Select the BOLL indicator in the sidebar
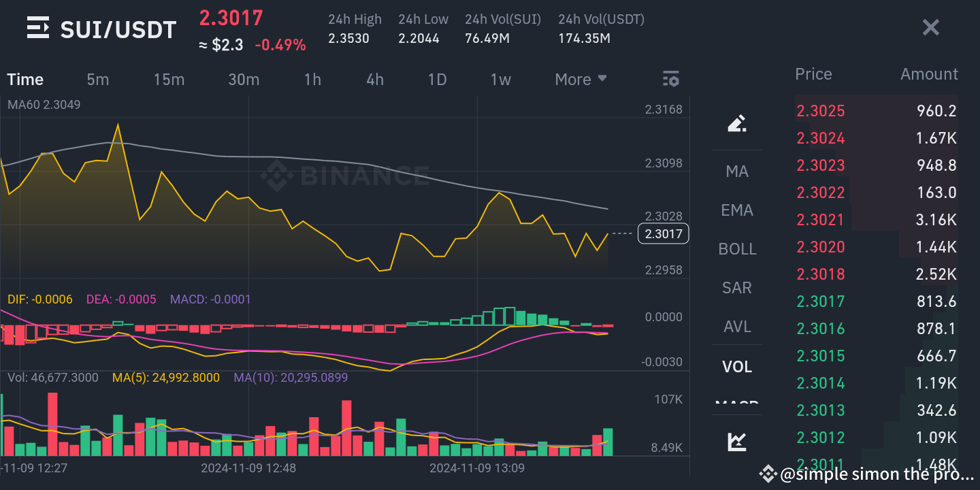This screenshot has width=980, height=490. click(737, 248)
